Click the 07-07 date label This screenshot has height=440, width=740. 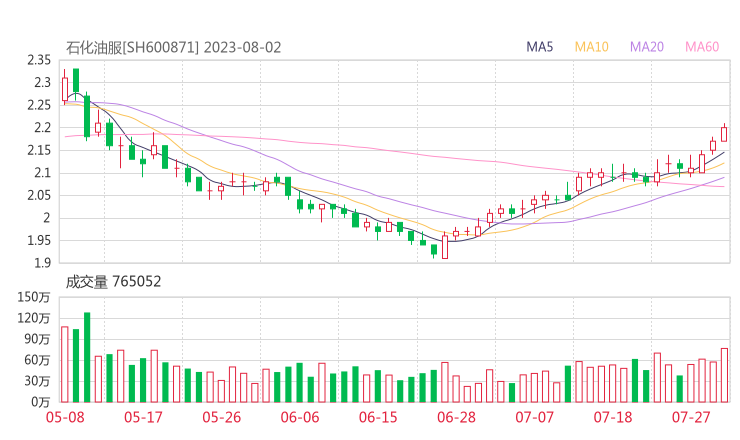pos(534,417)
